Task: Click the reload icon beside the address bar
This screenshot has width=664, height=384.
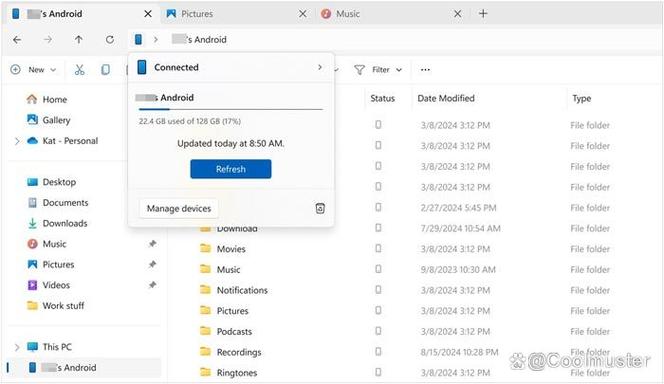Action: [110, 40]
